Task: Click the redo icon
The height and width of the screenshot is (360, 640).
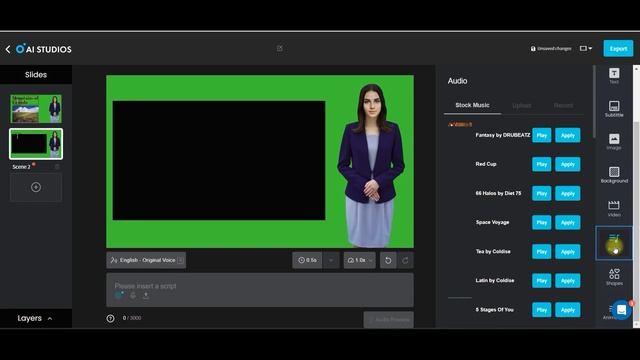Action: click(405, 260)
